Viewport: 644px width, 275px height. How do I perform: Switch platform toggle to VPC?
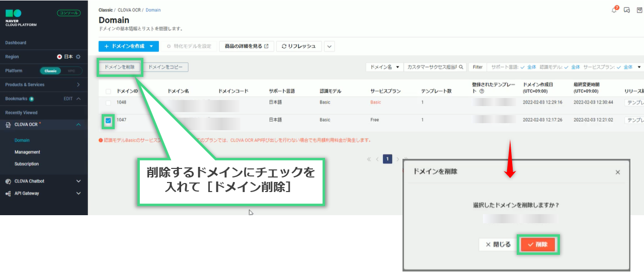[x=71, y=71]
